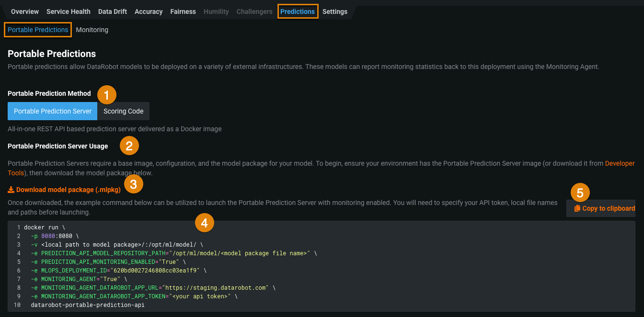Click orange callout marker number 5
Screen dimensions: 644x317
[580, 193]
